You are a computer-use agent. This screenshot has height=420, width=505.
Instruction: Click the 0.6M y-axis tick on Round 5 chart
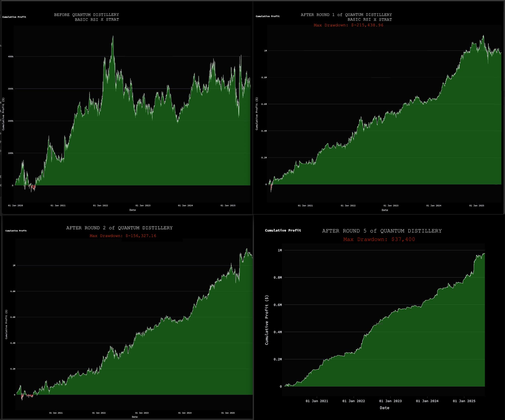[277, 305]
